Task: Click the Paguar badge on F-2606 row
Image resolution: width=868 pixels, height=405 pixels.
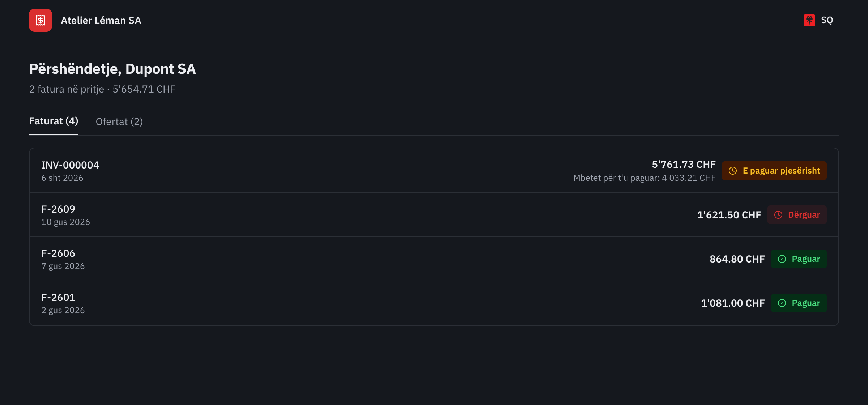Action: (799, 259)
